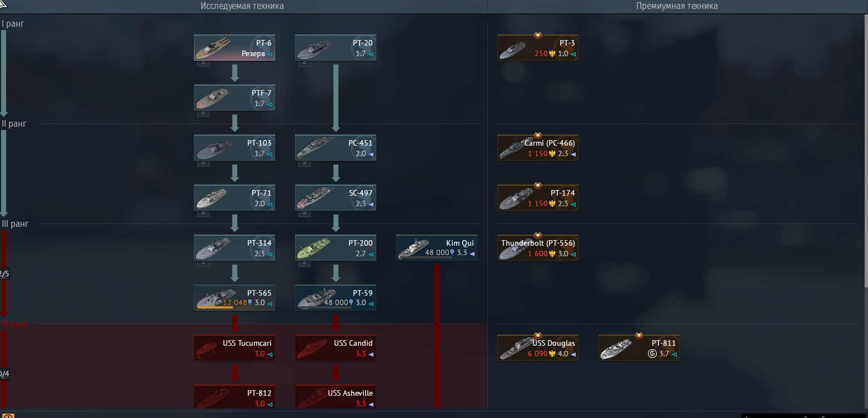The width and height of the screenshot is (868, 418).
Task: Select Thunderbolt (PT-556) premium boat
Action: pyautogui.click(x=538, y=248)
